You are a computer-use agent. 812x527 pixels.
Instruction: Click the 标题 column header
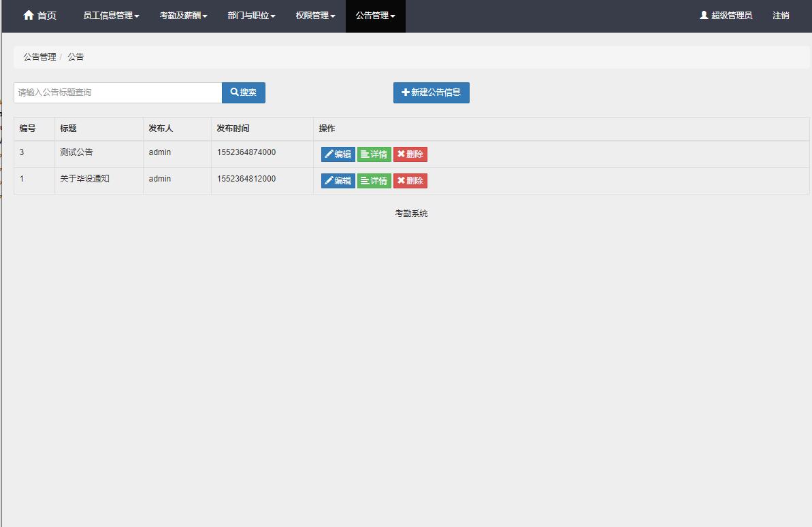tap(68, 129)
